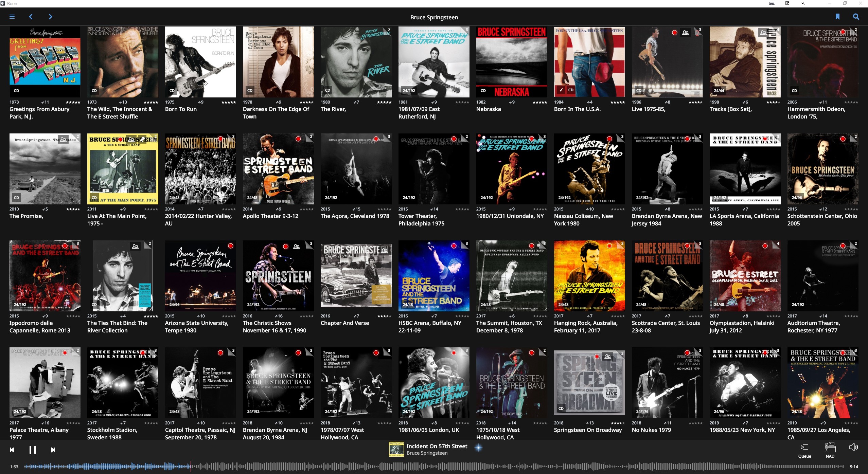Pause the current playback
Viewport: 868px width, 474px height.
tap(33, 450)
